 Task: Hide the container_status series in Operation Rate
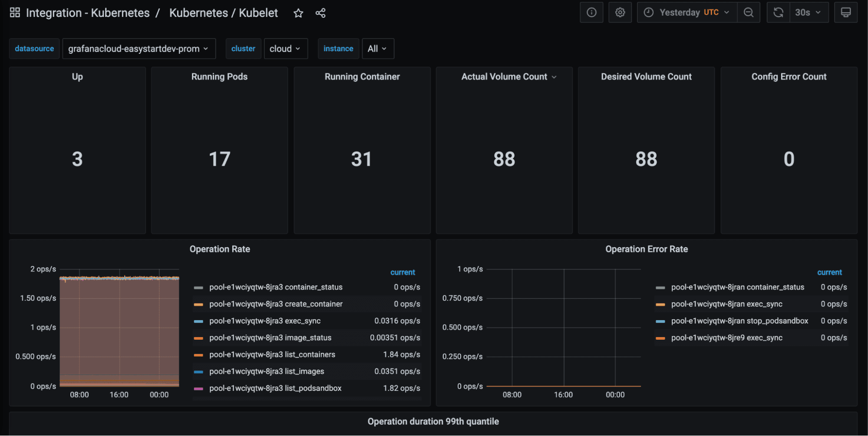pyautogui.click(x=276, y=287)
